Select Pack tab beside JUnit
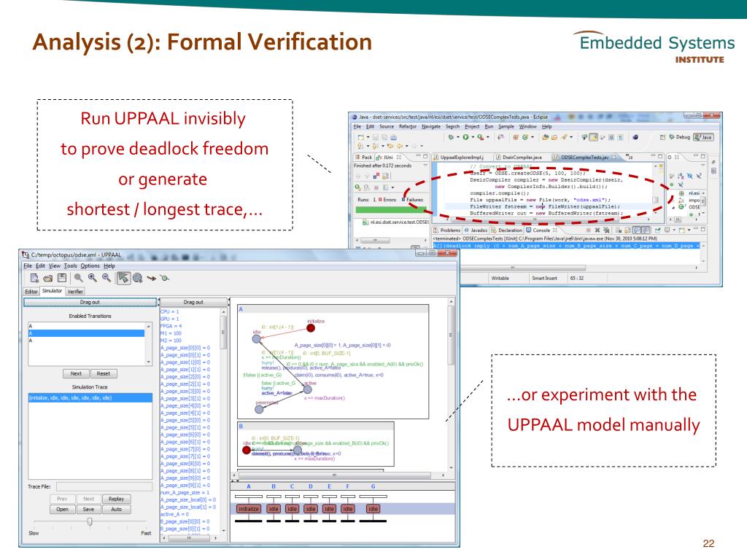 click(x=363, y=157)
